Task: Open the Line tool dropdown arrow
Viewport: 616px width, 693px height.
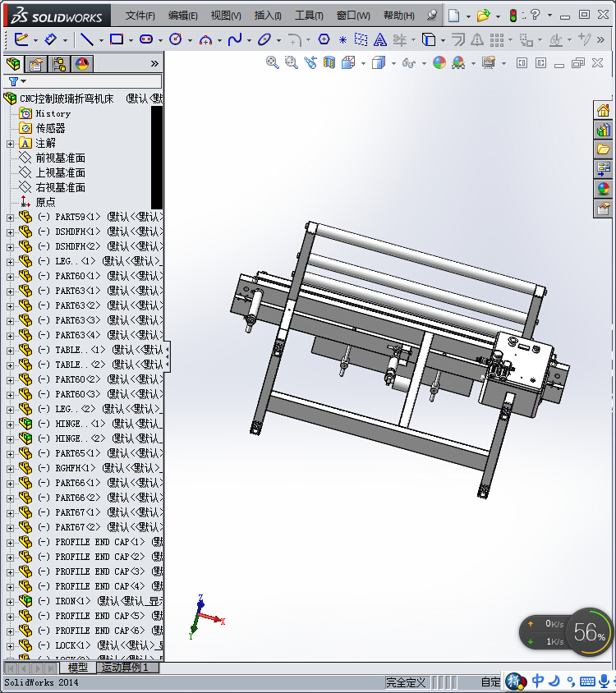Action: pyautogui.click(x=101, y=41)
